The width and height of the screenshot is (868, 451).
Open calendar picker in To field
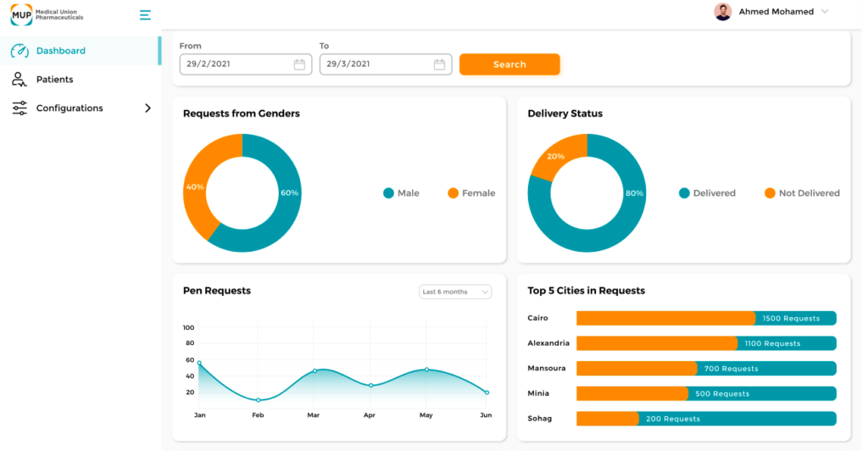[x=439, y=64]
